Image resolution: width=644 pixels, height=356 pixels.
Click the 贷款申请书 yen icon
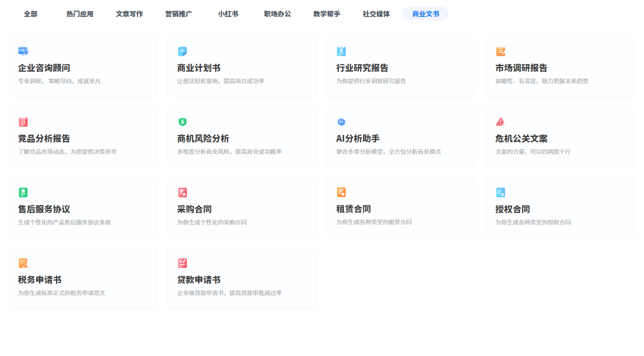(183, 263)
